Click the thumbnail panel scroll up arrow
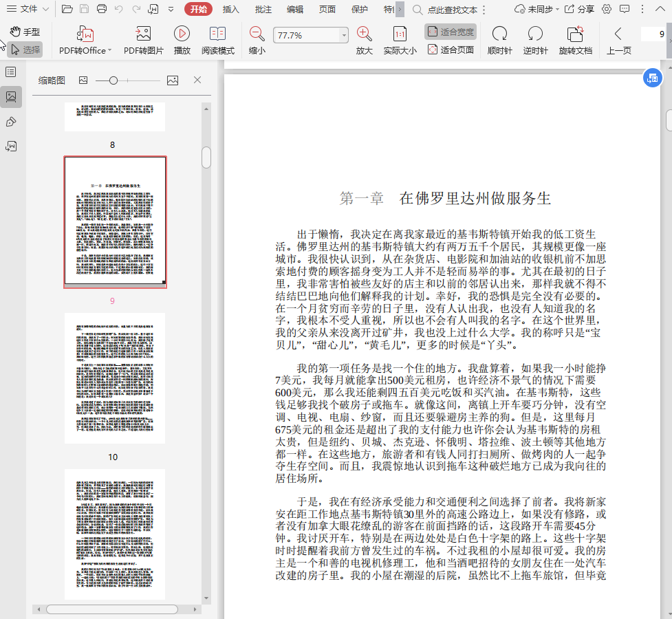Screen dimensions: 672x619 point(206,109)
